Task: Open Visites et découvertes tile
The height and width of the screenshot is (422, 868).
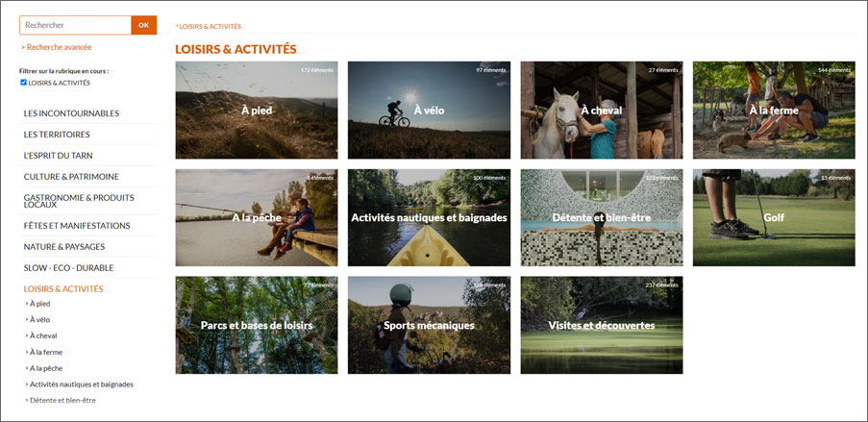Action: [x=602, y=325]
